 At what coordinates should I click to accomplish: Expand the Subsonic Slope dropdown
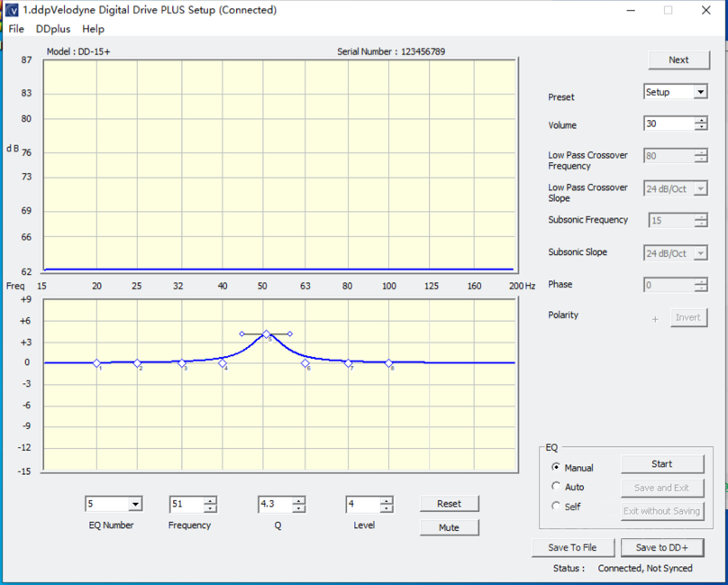click(700, 253)
